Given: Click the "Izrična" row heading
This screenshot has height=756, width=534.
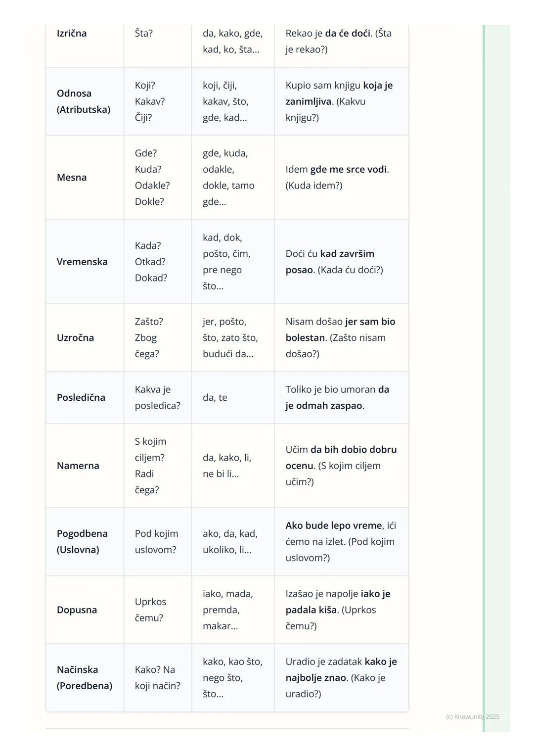Looking at the screenshot, I should click(72, 33).
